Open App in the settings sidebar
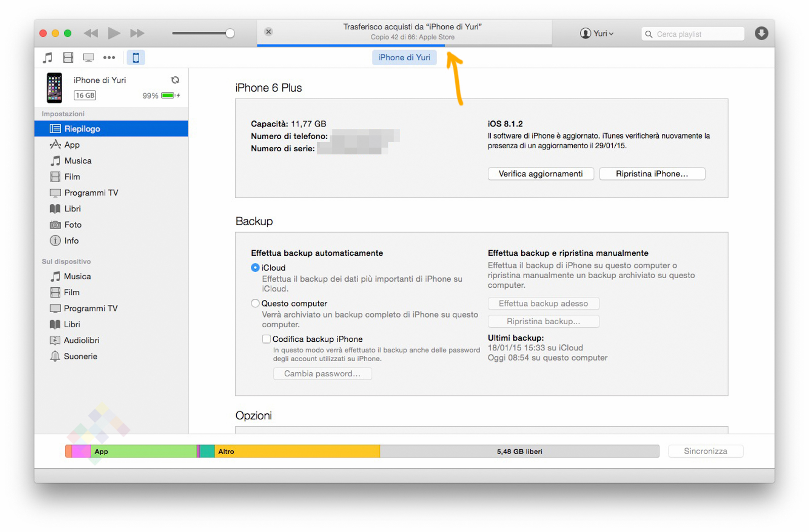 coord(111,145)
